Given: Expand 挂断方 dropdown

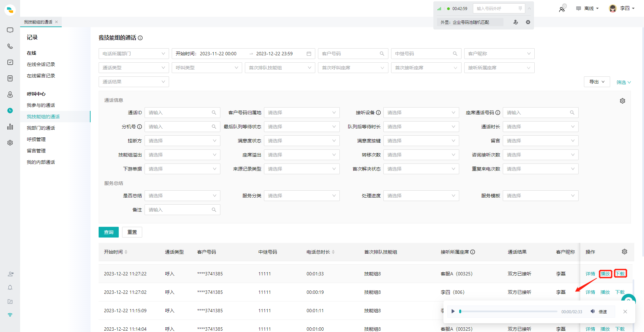Looking at the screenshot, I should tap(182, 141).
